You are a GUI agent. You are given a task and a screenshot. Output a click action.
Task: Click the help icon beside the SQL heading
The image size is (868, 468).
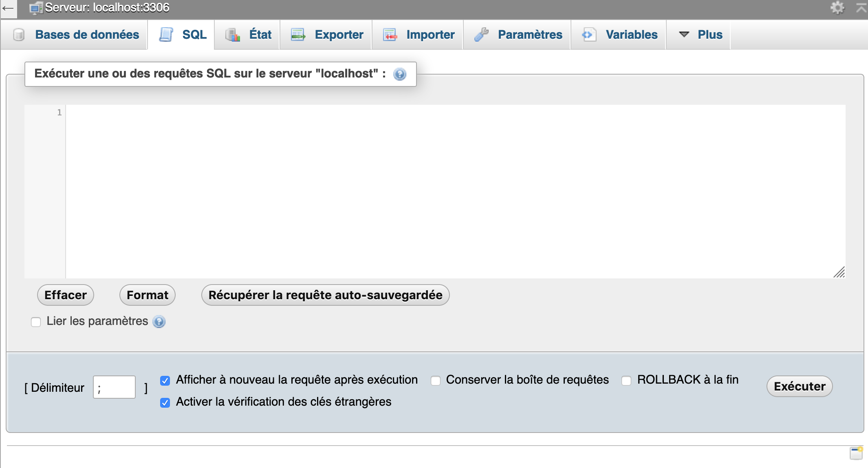(x=399, y=74)
